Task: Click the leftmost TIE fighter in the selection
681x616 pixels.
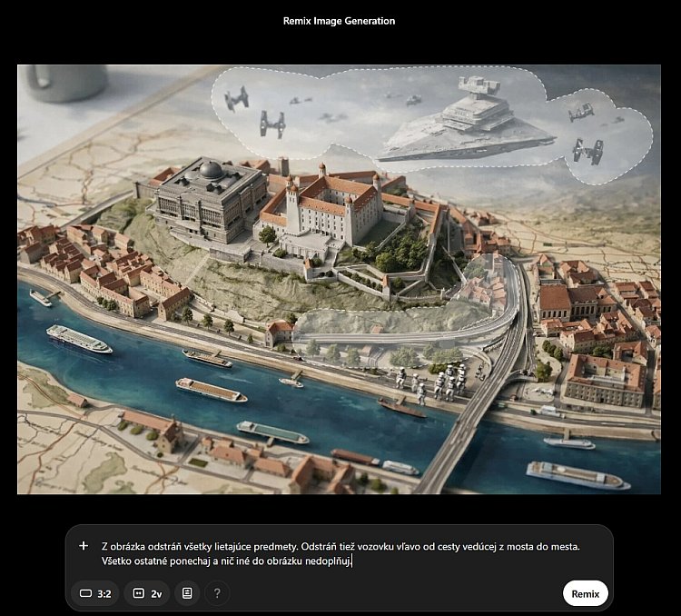Action: 237,99
